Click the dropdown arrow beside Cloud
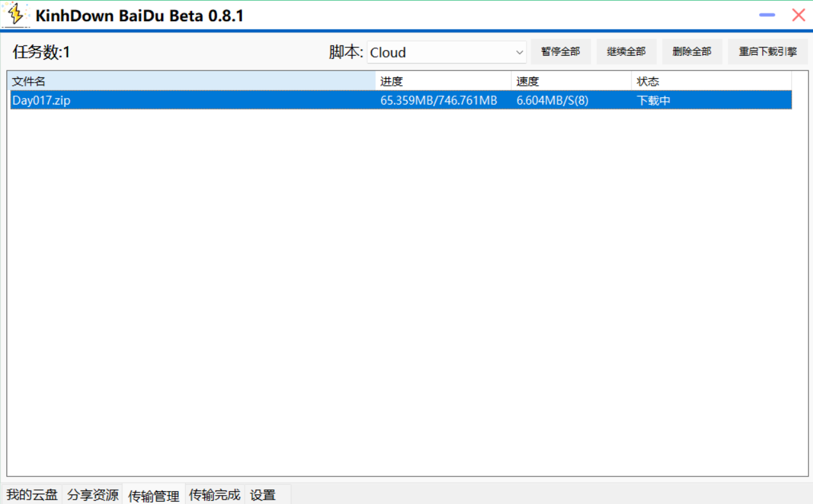The image size is (813, 504). (x=520, y=53)
